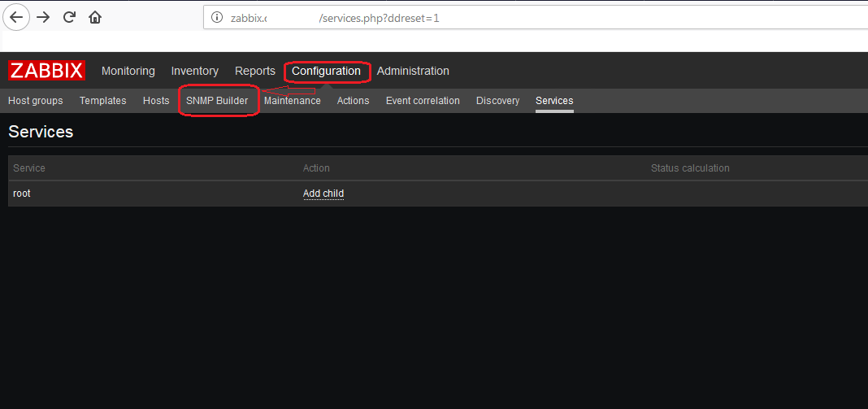Image resolution: width=868 pixels, height=409 pixels.
Task: Switch to Hosts submenu
Action: click(x=156, y=101)
